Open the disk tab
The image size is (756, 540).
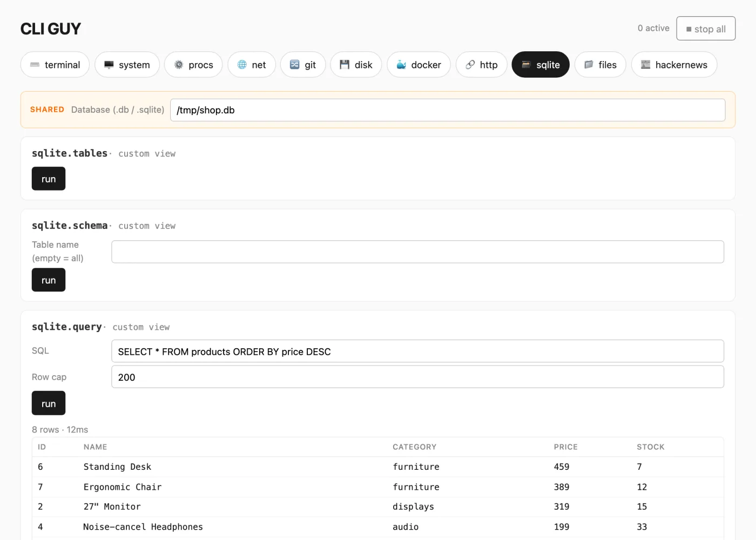click(x=356, y=65)
